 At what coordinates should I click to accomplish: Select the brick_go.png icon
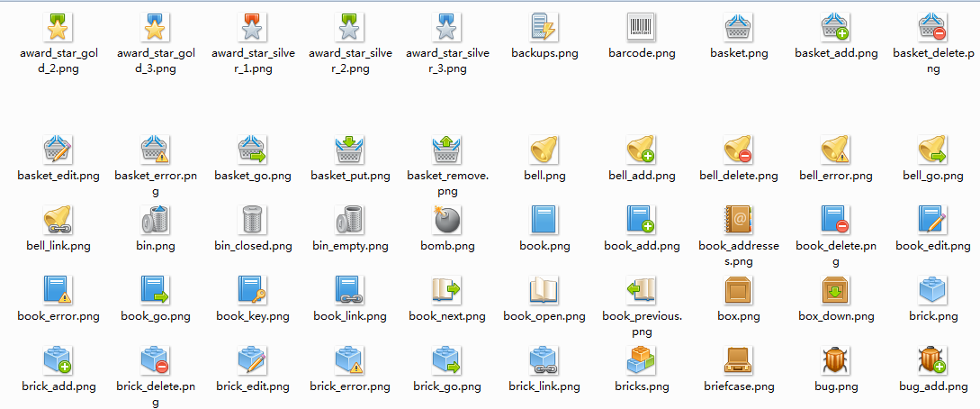coord(447,359)
